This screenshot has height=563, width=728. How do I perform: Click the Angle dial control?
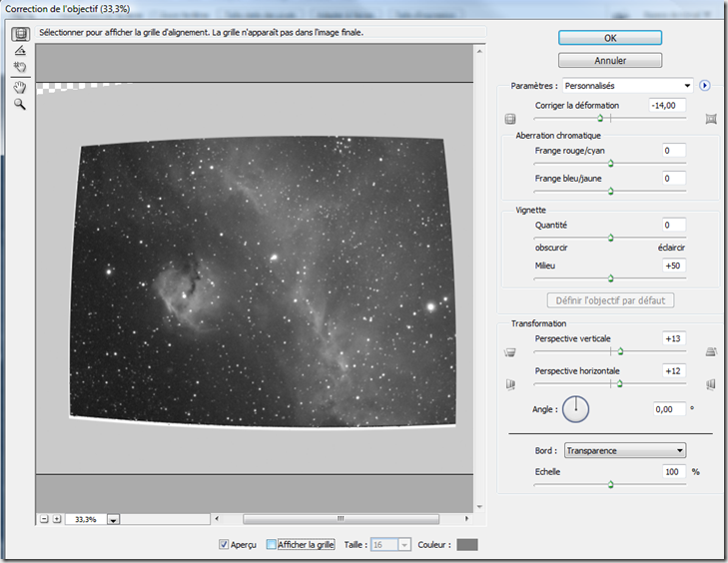[x=575, y=408]
